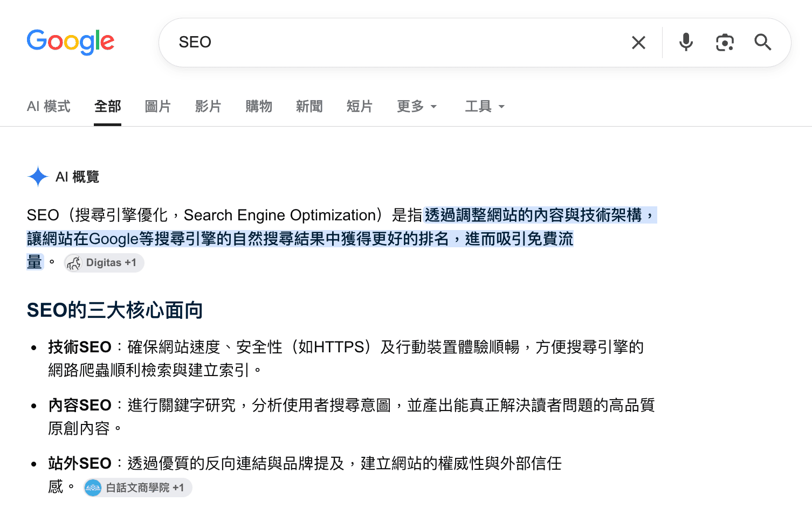The image size is (812, 515).
Task: Click the bold 內容SEO bullet term
Action: (80, 405)
